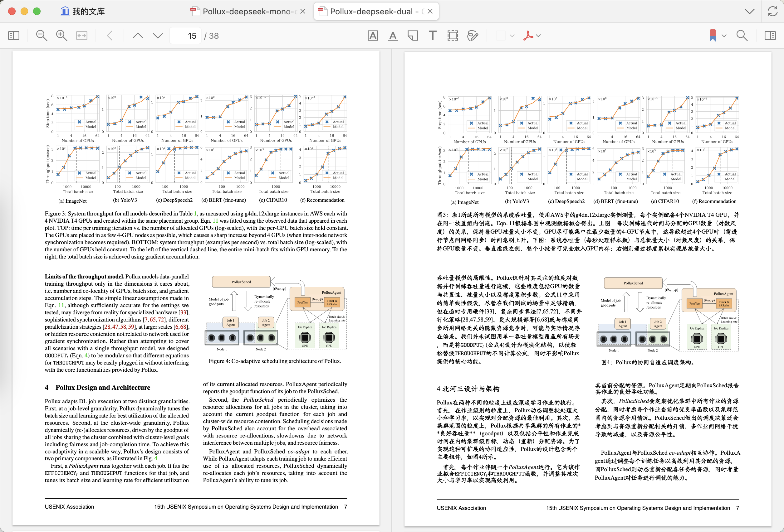Open the Acrobat export dropdown
The width and height of the screenshot is (784, 532).
coord(538,36)
